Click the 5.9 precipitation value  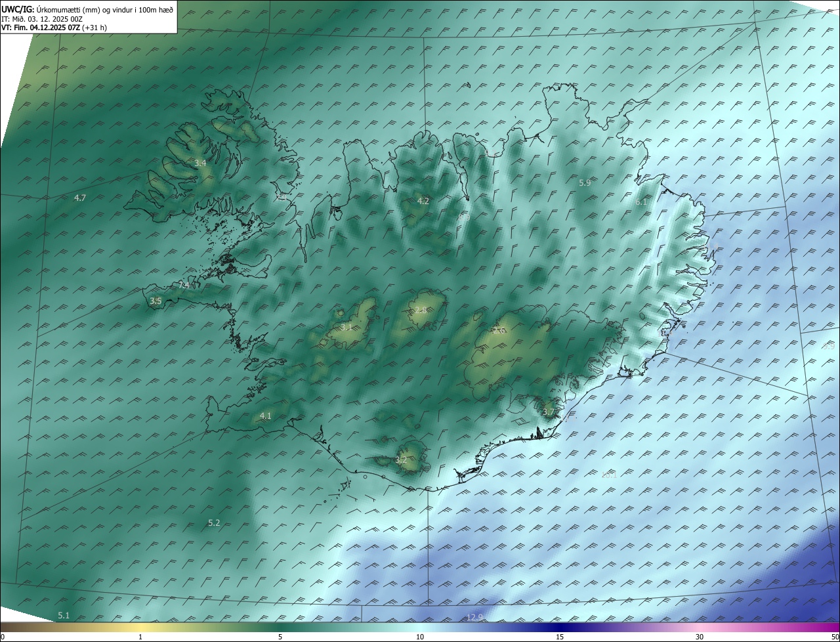pos(585,183)
